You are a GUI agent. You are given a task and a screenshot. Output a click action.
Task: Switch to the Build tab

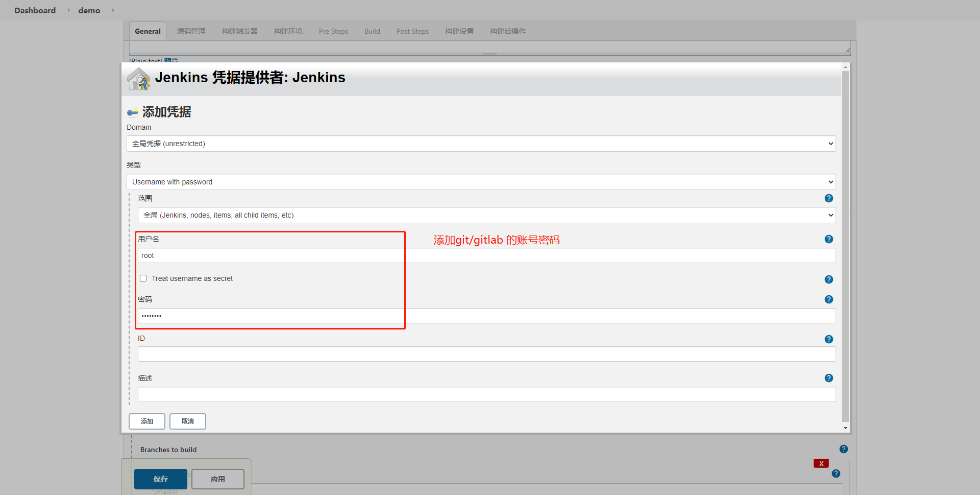[x=372, y=31]
